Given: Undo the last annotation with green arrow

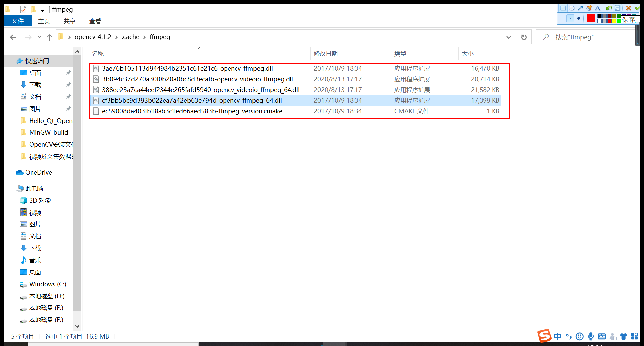Looking at the screenshot, I should (609, 8).
